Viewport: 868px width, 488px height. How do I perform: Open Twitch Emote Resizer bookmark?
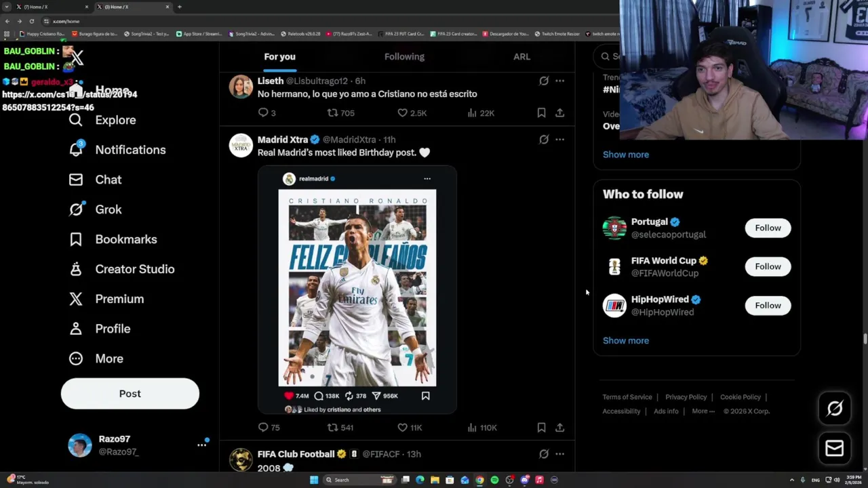[557, 34]
